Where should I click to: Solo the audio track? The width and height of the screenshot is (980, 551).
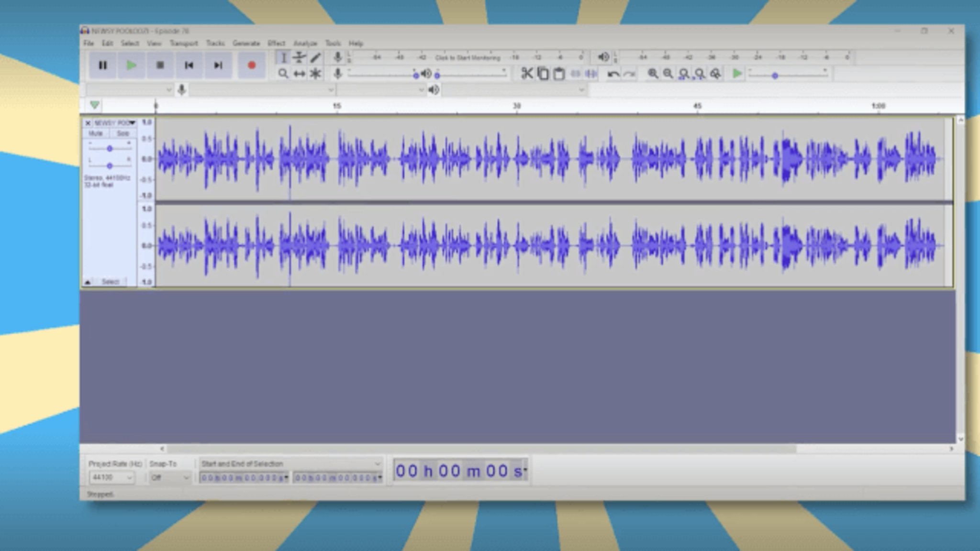(x=123, y=133)
